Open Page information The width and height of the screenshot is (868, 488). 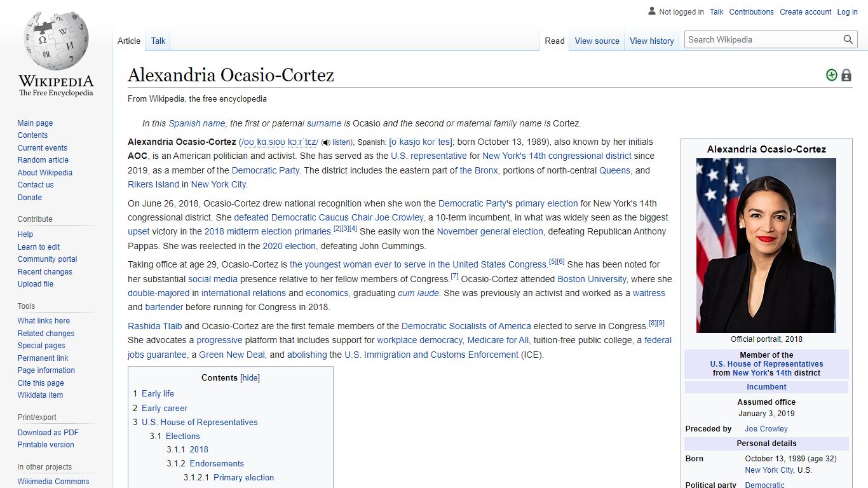[x=46, y=370]
